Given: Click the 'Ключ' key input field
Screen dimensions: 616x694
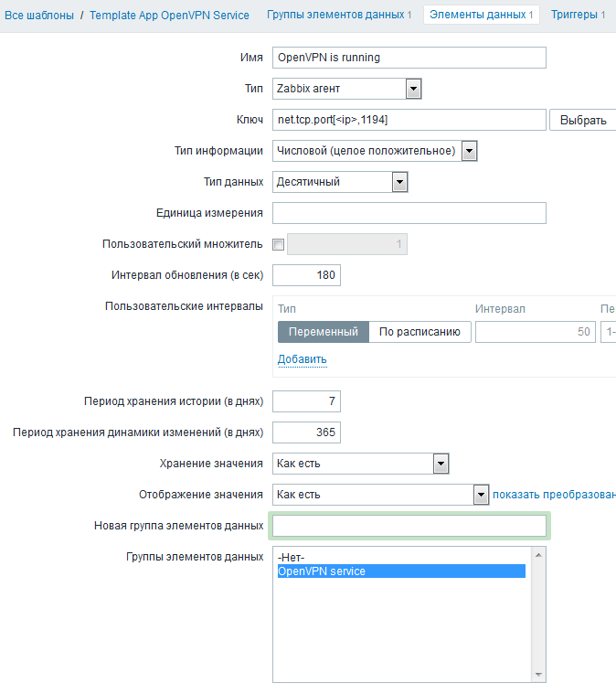Looking at the screenshot, I should [x=409, y=120].
